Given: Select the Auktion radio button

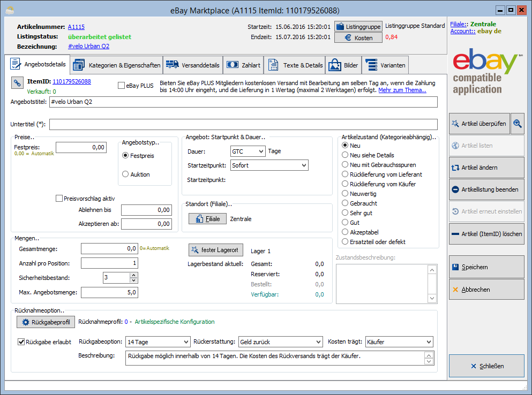Looking at the screenshot, I should (x=125, y=174).
